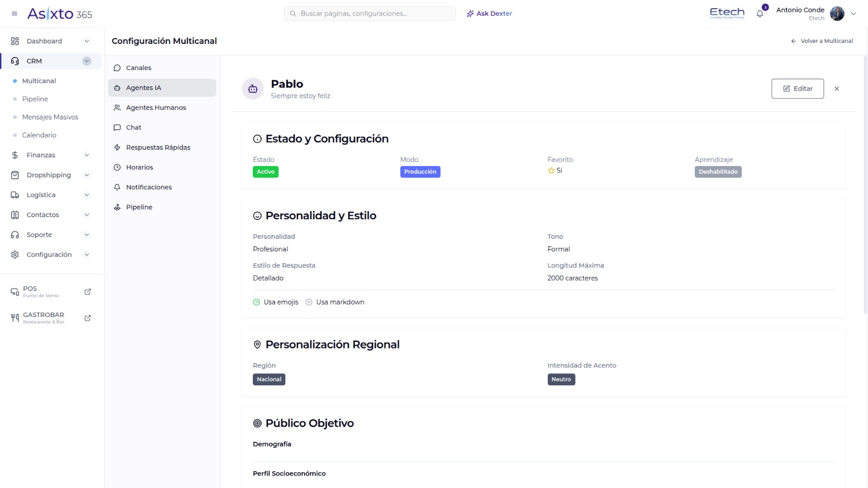Click the hamburger menu icon
The height and width of the screenshot is (488, 868).
(15, 14)
